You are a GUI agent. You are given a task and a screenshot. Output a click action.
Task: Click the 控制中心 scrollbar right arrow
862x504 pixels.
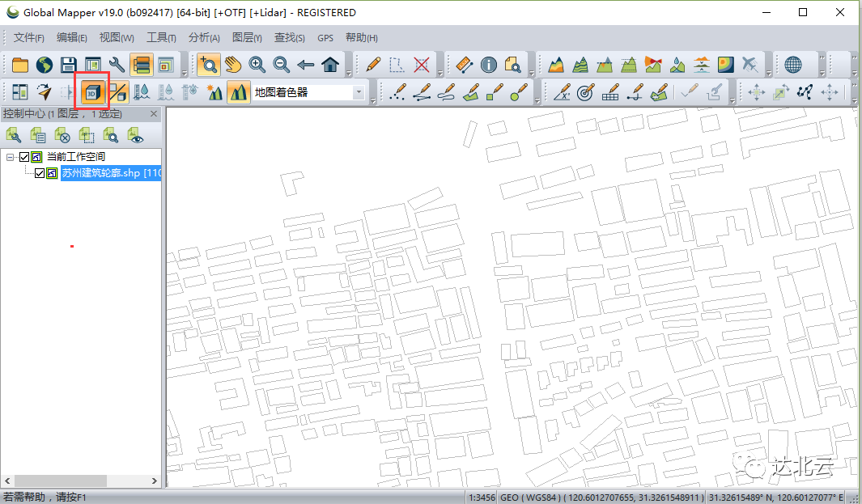155,481
